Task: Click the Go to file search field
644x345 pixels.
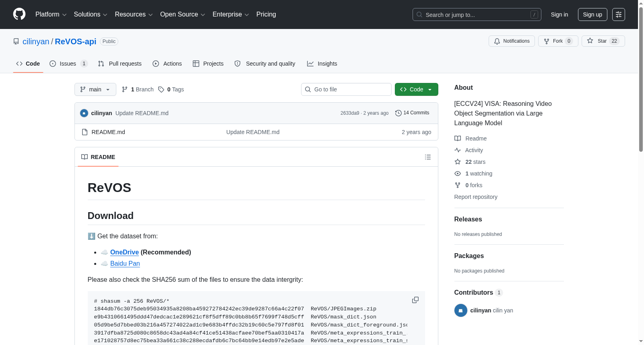Action: pyautogui.click(x=346, y=89)
